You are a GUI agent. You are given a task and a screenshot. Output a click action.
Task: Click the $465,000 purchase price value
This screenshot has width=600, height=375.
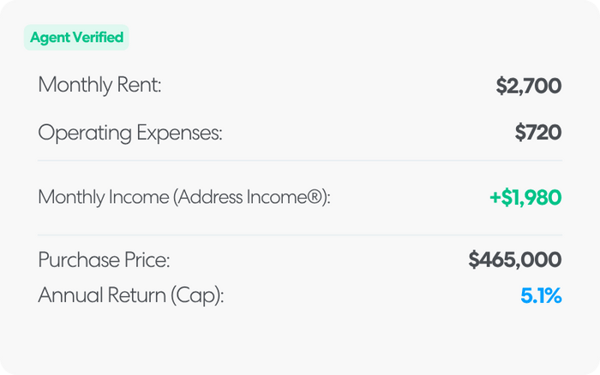515,260
